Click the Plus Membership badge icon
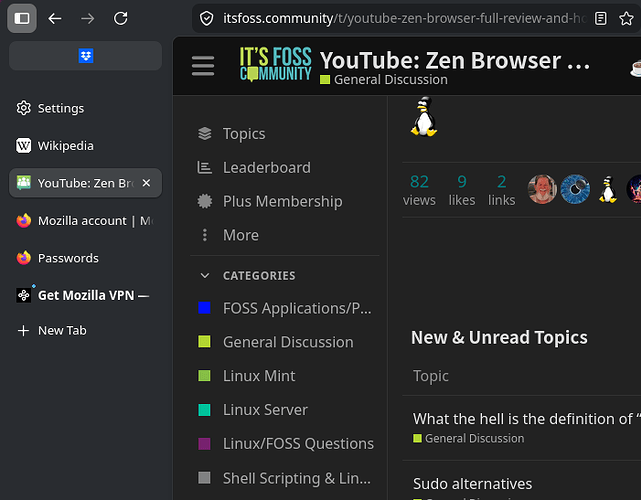The width and height of the screenshot is (641, 500). [x=204, y=201]
